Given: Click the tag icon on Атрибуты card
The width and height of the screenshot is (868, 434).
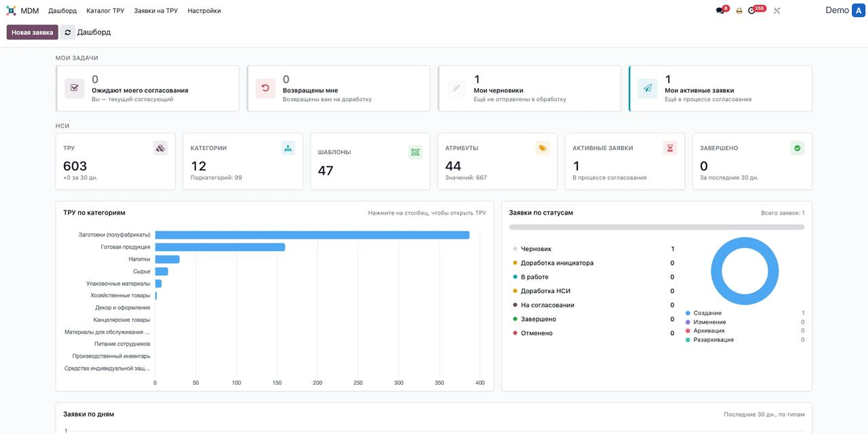Looking at the screenshot, I should click(x=542, y=148).
